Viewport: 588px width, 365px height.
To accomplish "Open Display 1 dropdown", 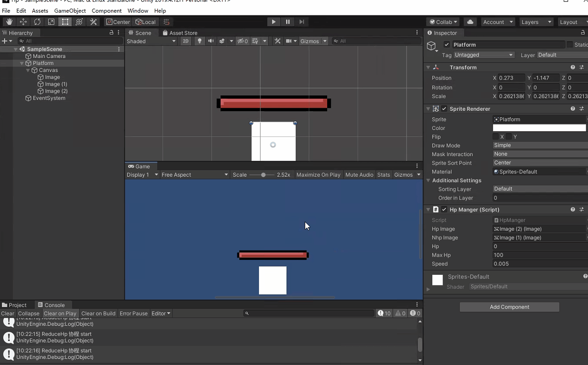I will pos(143,175).
